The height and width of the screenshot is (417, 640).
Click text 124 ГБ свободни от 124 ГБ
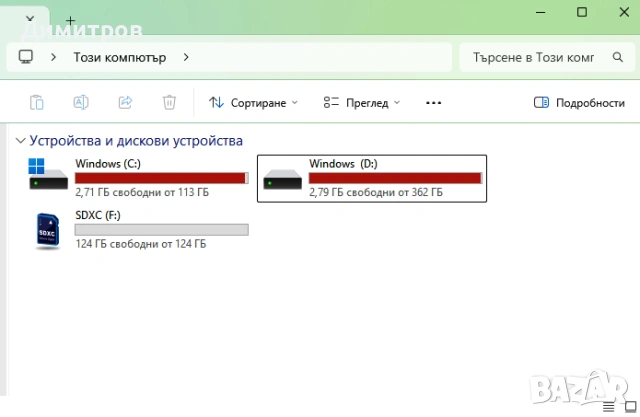click(140, 244)
